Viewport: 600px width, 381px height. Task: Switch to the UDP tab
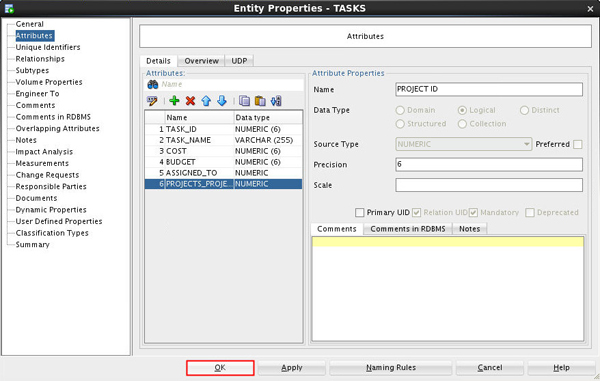point(239,61)
